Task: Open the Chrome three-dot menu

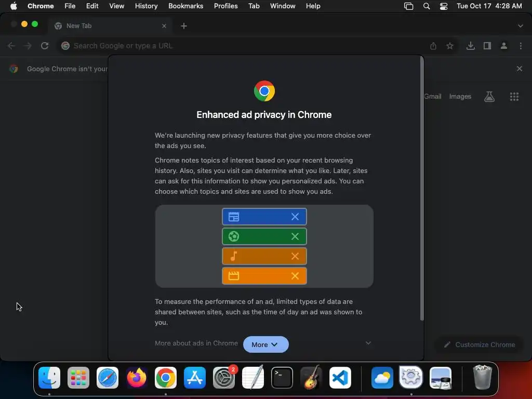Action: [521, 46]
